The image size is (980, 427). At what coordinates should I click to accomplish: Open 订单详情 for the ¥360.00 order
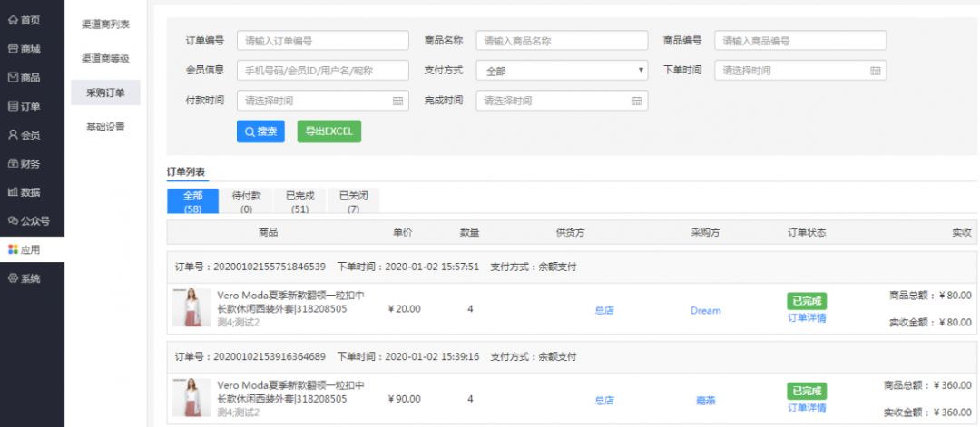pos(807,408)
